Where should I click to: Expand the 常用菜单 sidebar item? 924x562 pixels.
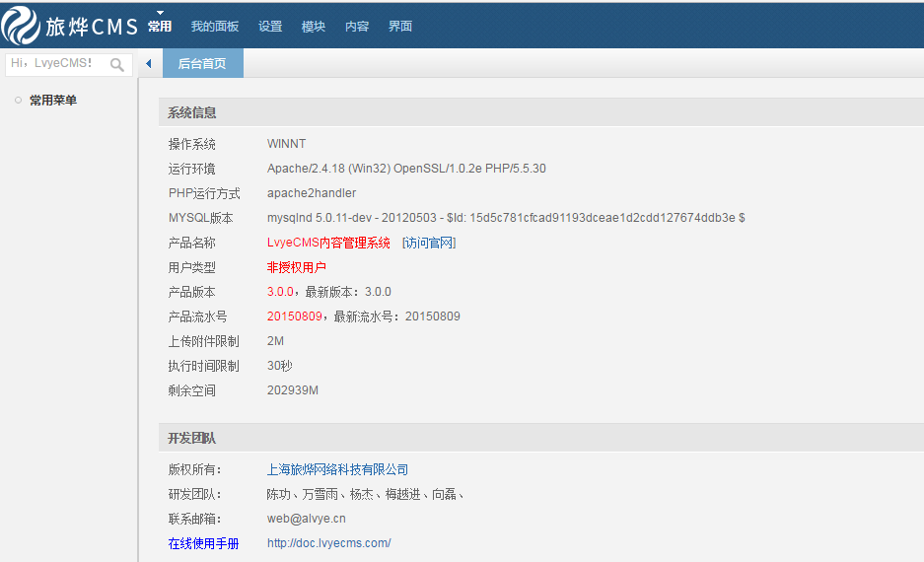pyautogui.click(x=53, y=101)
